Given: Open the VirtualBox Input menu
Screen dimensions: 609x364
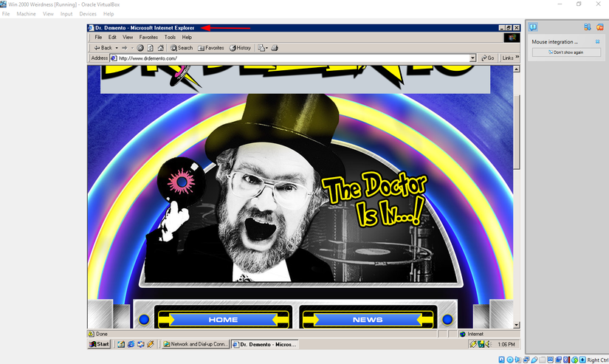Looking at the screenshot, I should tap(66, 13).
